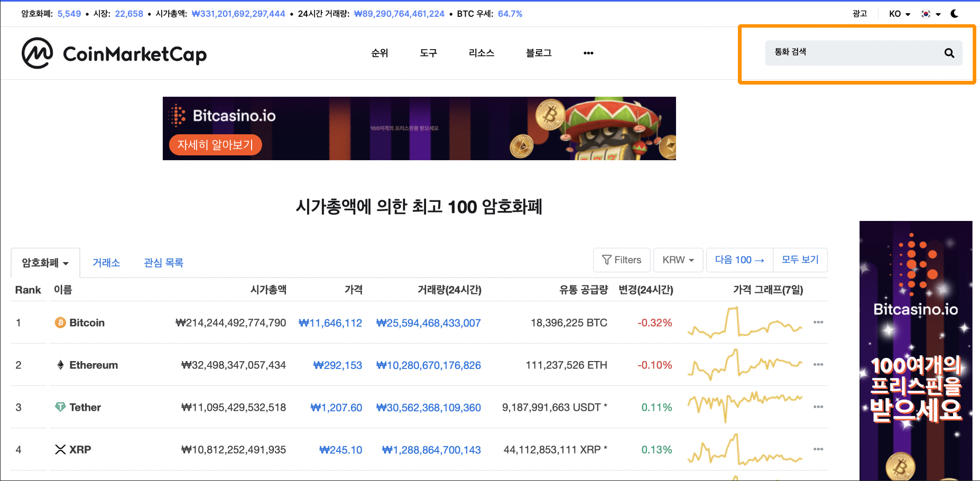980x481 pixels.
Task: Click the Bitcoin coin icon
Action: coord(60,322)
